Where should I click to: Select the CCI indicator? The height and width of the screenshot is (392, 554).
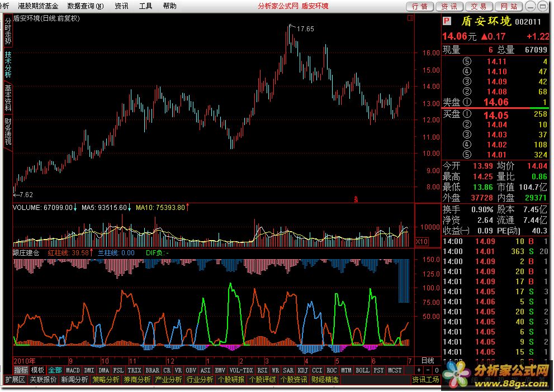(317, 370)
